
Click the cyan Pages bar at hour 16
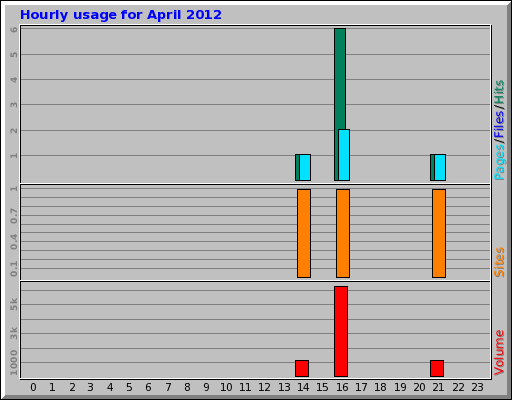pos(344,155)
